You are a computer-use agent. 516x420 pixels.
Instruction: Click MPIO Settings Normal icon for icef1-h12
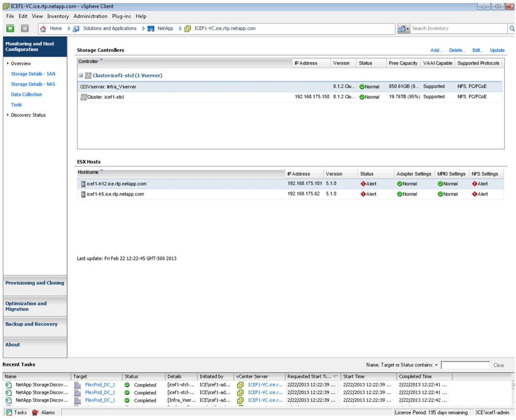tap(441, 184)
